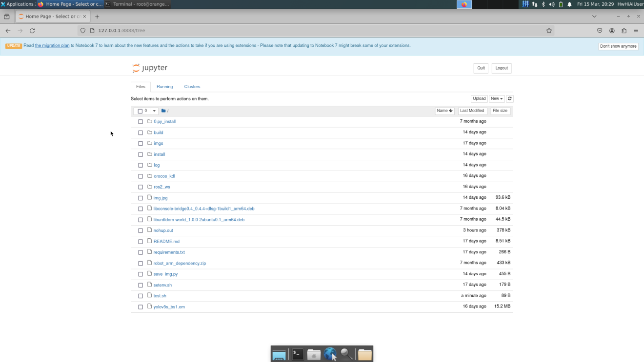Select the Home Page browser tab
The width and height of the screenshot is (644, 362).
click(x=52, y=17)
